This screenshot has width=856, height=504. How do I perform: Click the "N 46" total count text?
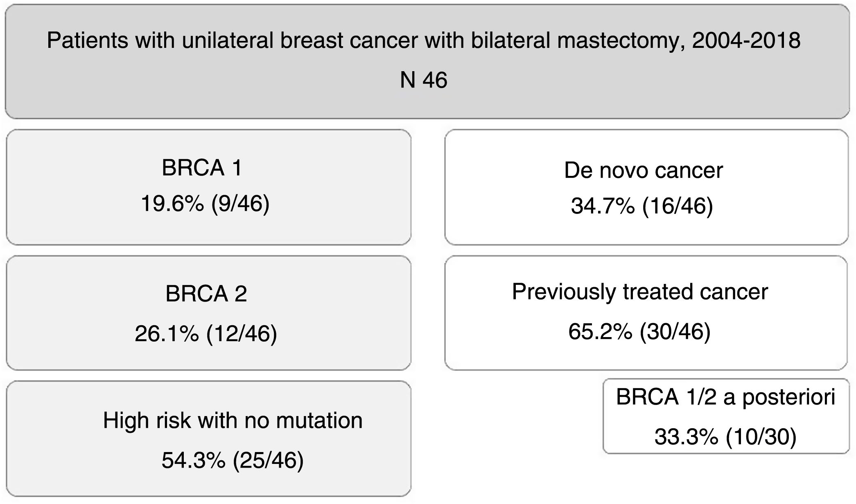coord(423,79)
